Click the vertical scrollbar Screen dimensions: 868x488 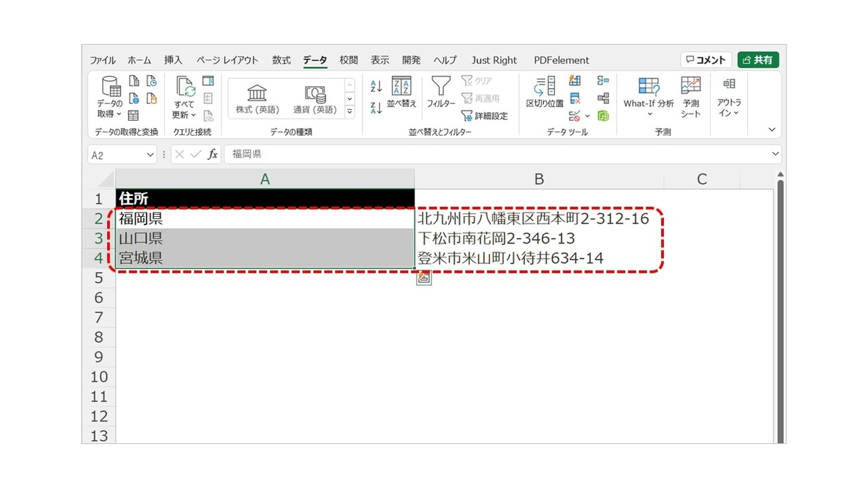click(x=780, y=311)
